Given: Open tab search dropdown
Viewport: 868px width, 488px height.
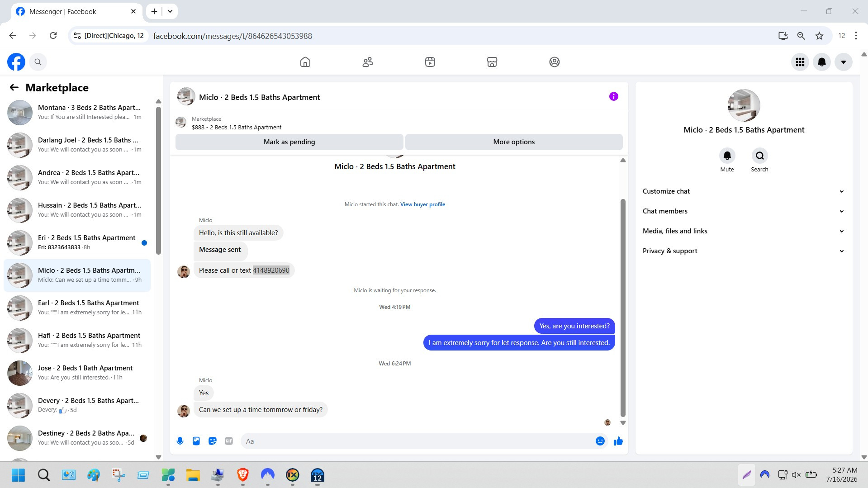Looking at the screenshot, I should 170,11.
